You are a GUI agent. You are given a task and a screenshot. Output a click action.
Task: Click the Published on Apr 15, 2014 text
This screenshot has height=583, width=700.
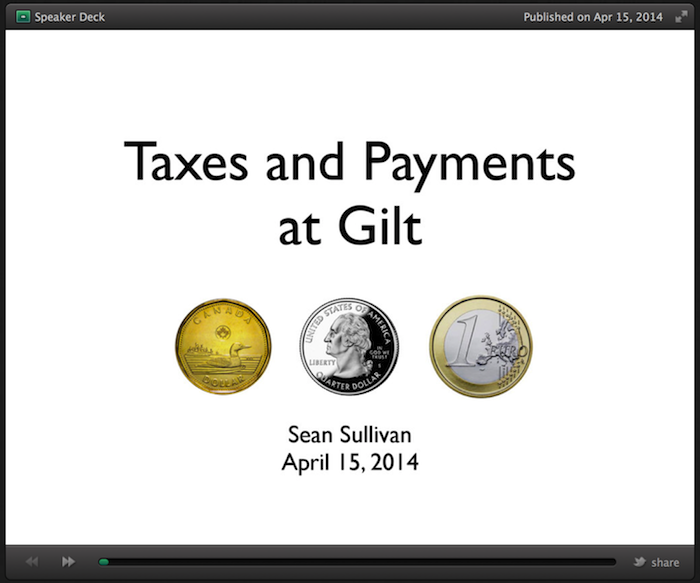(x=593, y=17)
